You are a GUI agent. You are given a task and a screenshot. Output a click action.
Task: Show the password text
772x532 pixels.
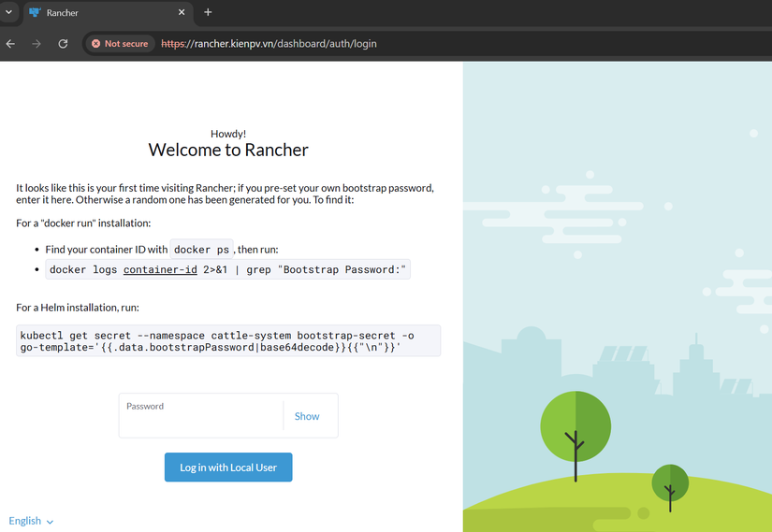[307, 416]
